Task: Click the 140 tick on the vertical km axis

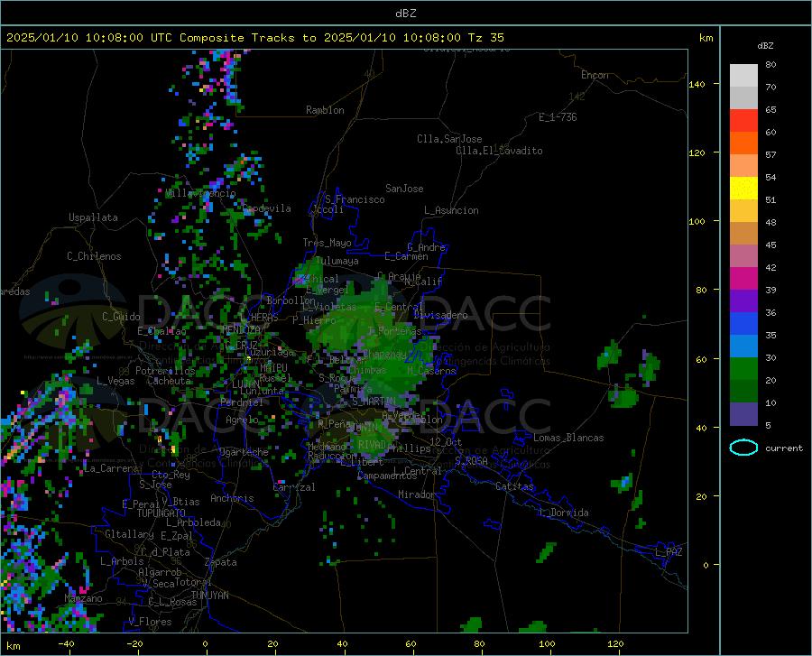Action: coord(697,84)
